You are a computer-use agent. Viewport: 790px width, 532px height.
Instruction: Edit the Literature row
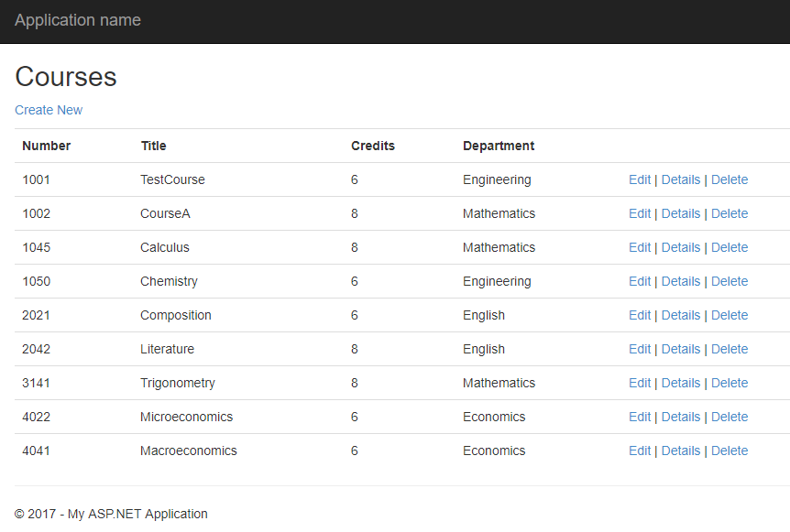tap(640, 349)
